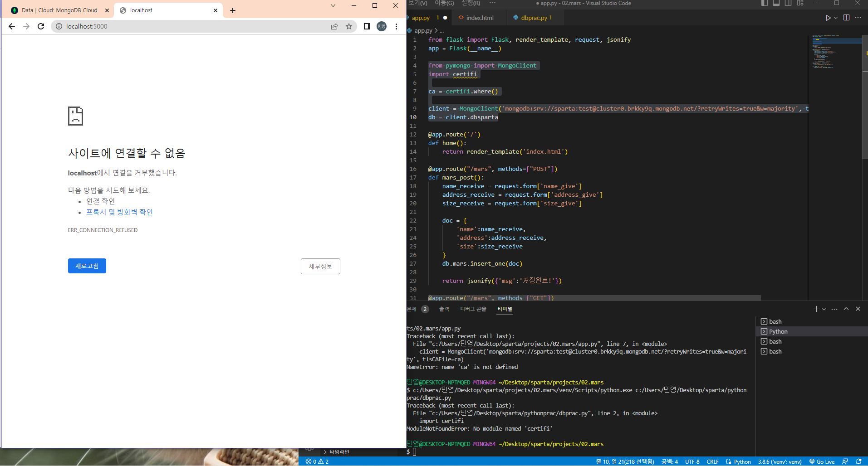The height and width of the screenshot is (466, 868).
Task: Close the terminal panel
Action: coord(858,309)
